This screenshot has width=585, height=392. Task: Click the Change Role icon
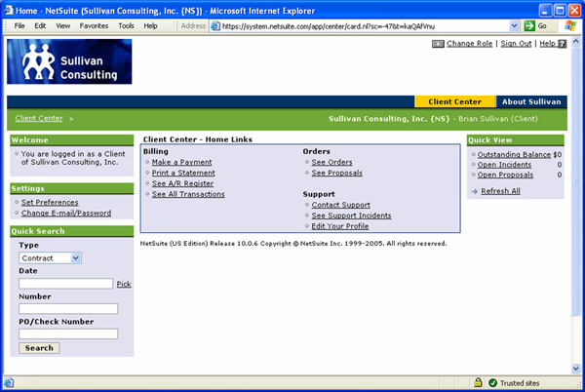[438, 44]
